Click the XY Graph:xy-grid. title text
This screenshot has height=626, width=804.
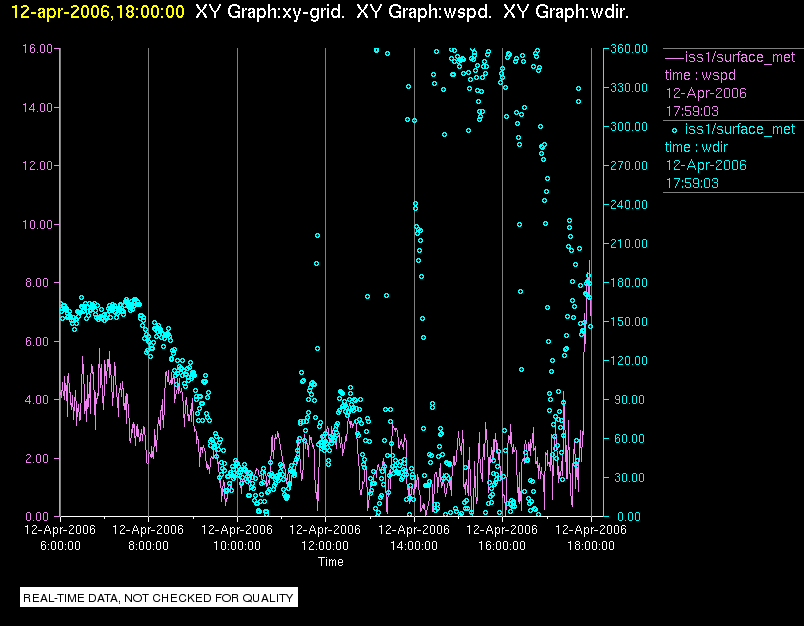coord(270,12)
